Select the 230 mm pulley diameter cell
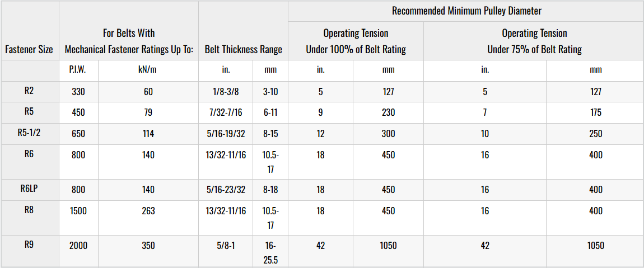Image resolution: width=644 pixels, height=268 pixels. click(388, 112)
